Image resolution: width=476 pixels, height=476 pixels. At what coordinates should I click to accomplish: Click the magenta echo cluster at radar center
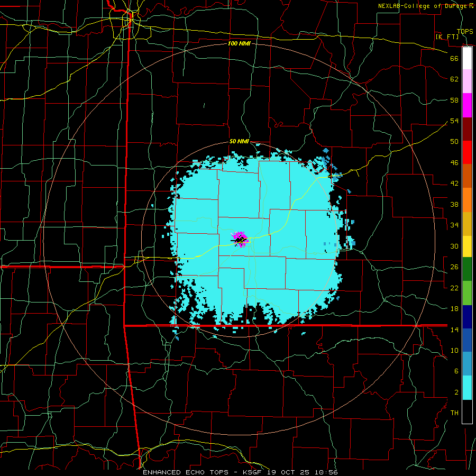pyautogui.click(x=240, y=239)
